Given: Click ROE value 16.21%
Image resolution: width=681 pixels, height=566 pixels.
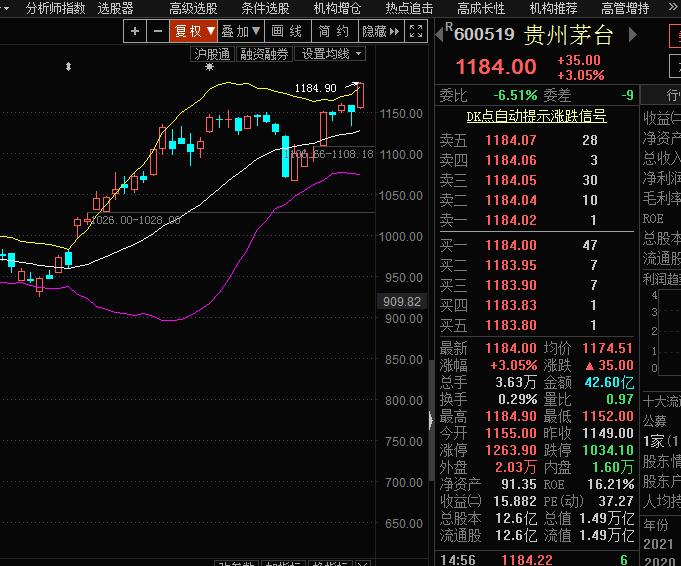Looking at the screenshot, I should [x=611, y=484].
